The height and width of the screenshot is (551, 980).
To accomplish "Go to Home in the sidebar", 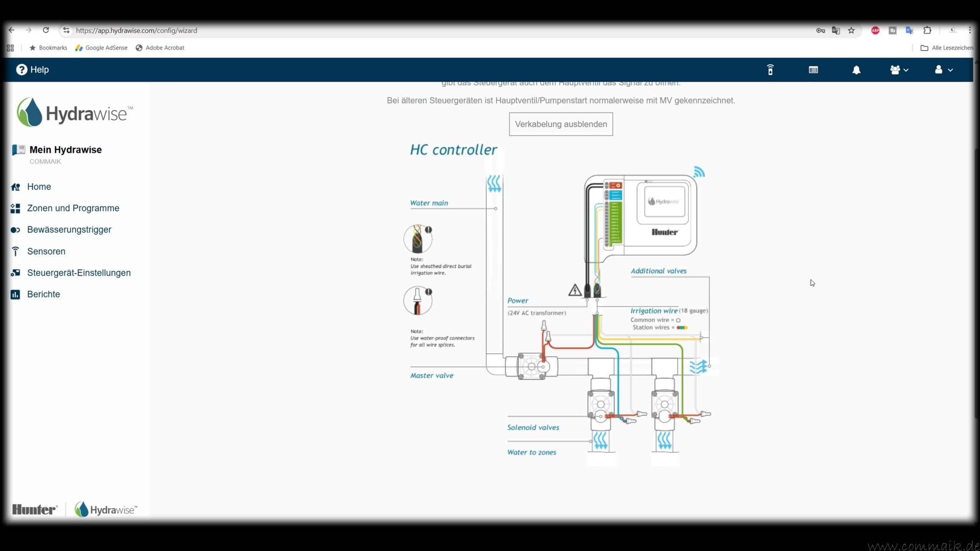I will coord(39,187).
